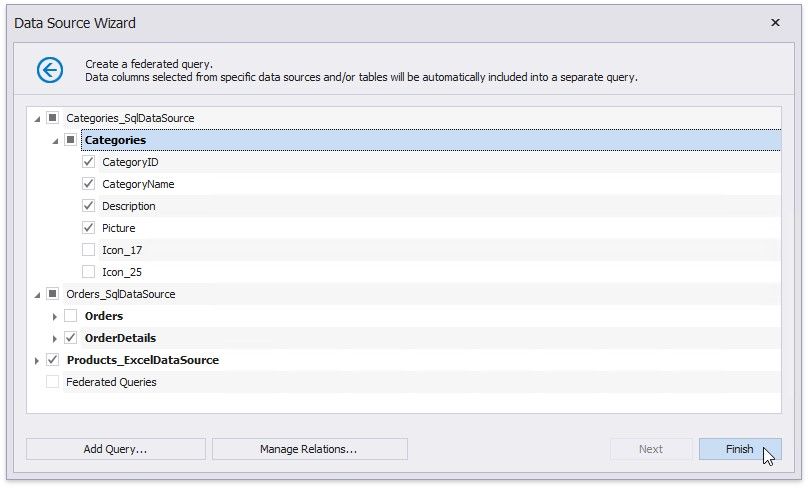The height and width of the screenshot is (488, 808).
Task: Collapse the Categories_SqlDataSource node
Action: (x=38, y=119)
